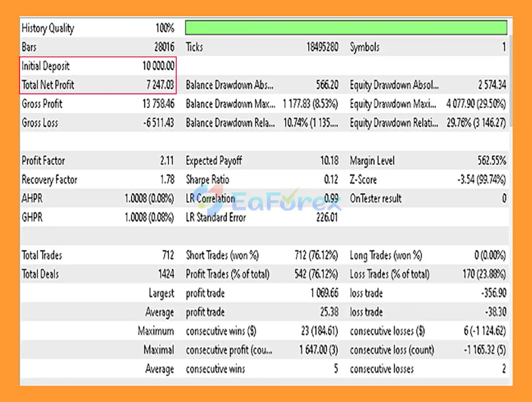The height and width of the screenshot is (402, 532).
Task: Click the Margin Level value 562.55%
Action: 492,161
